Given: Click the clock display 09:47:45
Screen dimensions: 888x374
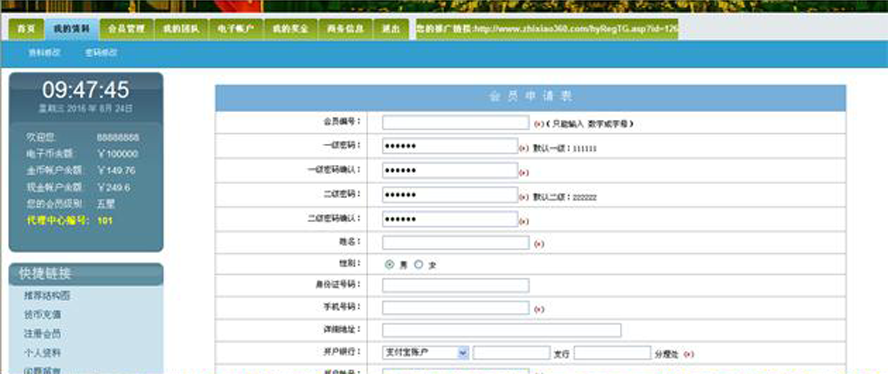Looking at the screenshot, I should [86, 90].
